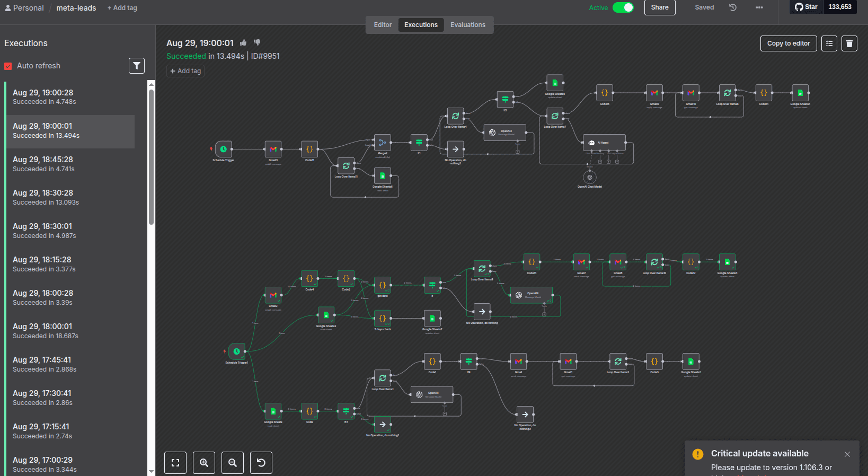Screen dimensions: 868x476
Task: Open the Aug 29, 19:00:28 execution
Action: tap(69, 97)
